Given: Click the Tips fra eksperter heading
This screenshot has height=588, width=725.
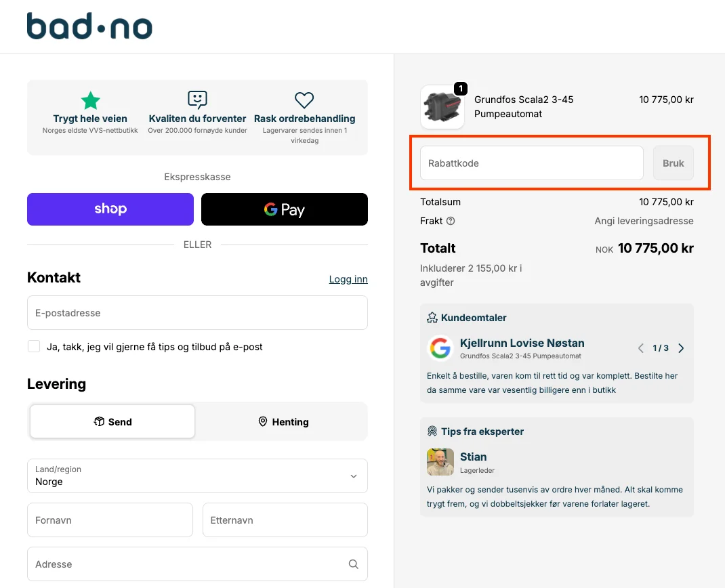Looking at the screenshot, I should point(482,432).
